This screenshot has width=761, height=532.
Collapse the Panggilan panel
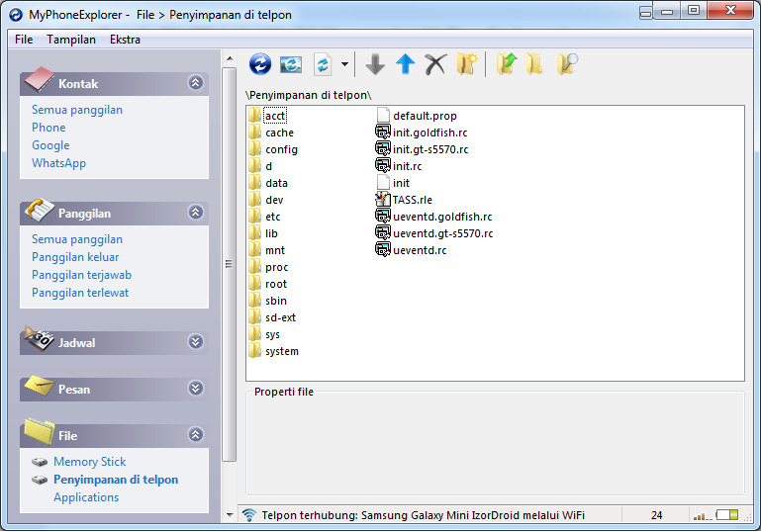tap(196, 213)
